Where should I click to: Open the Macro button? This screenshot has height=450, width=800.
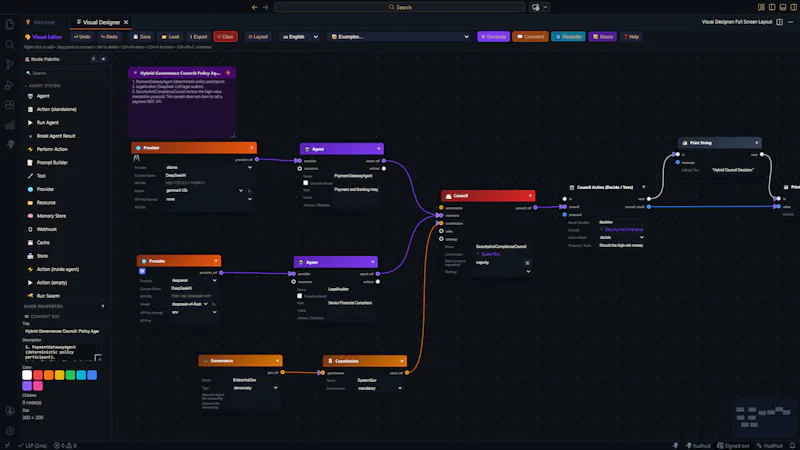[x=603, y=37]
